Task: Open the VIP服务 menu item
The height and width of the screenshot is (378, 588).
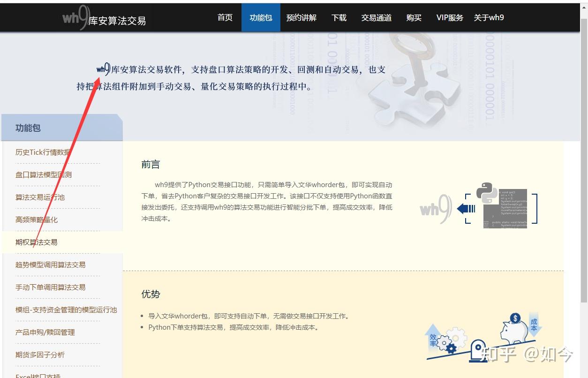Action: coord(449,17)
